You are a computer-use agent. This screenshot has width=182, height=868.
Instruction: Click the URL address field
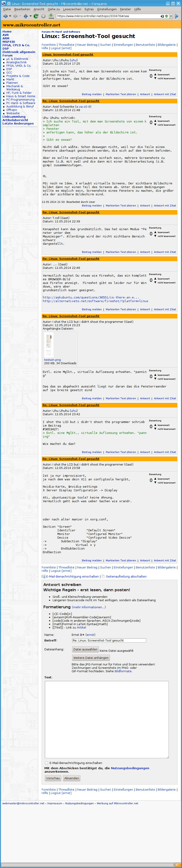[108, 16]
